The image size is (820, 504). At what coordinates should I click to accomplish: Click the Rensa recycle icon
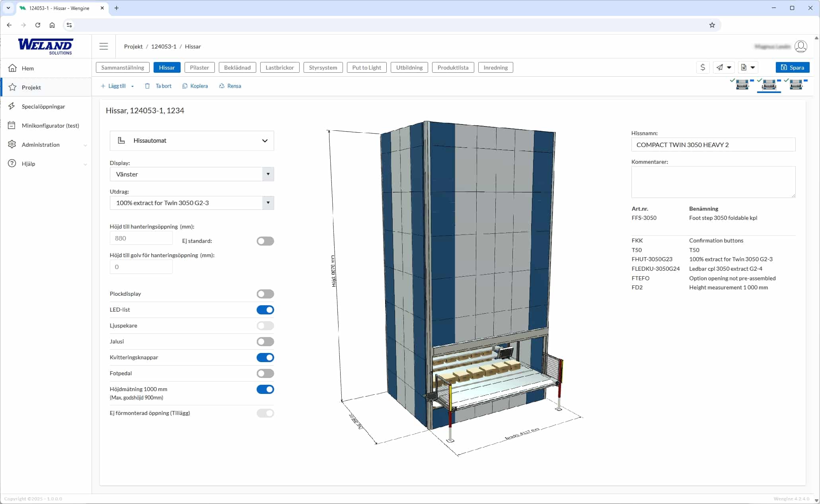(x=222, y=86)
